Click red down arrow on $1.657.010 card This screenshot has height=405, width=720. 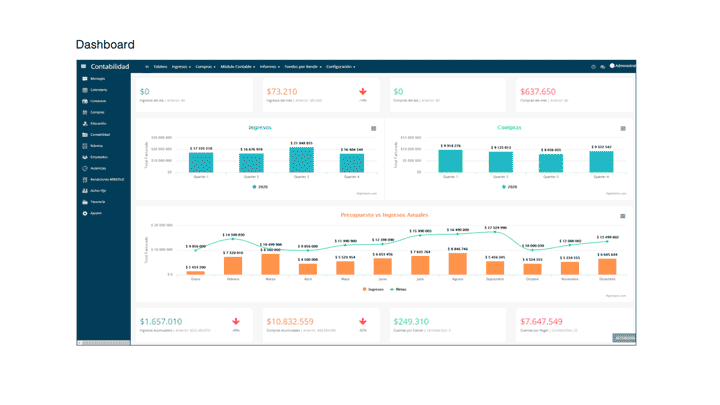tap(236, 321)
